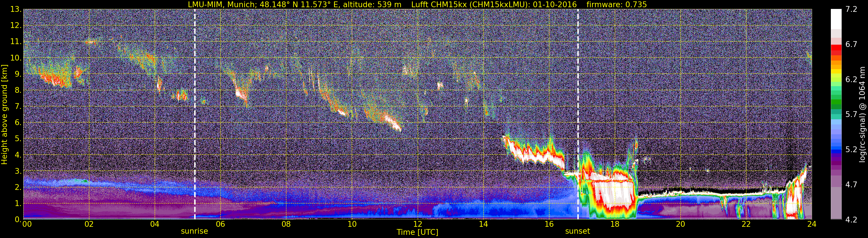Click the '6.2' colorbar value label
868x238 pixels.
(851, 79)
